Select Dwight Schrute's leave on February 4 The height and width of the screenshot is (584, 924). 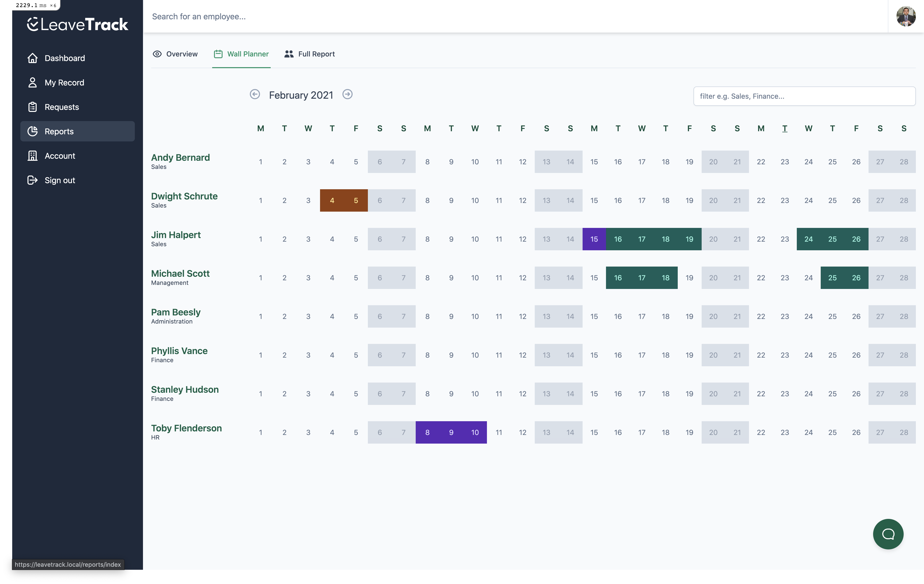(332, 200)
